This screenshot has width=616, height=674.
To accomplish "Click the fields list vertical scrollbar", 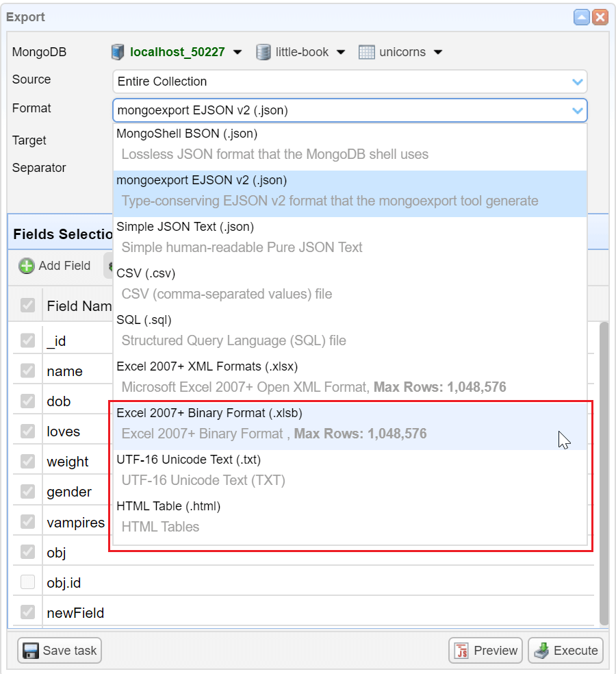I will (604, 473).
